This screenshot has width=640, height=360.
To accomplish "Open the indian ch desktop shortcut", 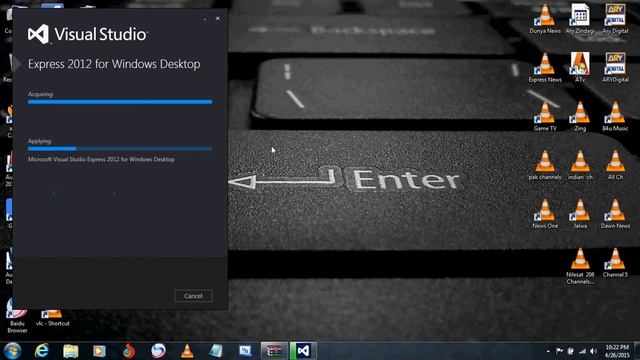I will (580, 165).
